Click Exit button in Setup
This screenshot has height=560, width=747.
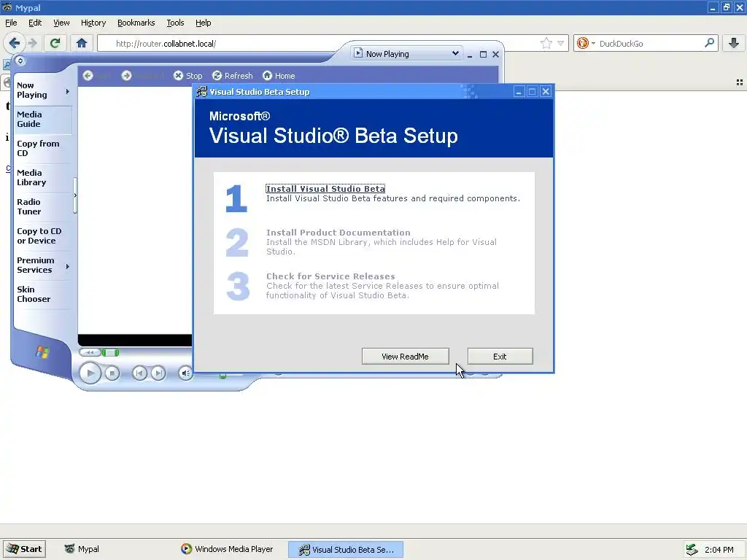click(x=500, y=356)
